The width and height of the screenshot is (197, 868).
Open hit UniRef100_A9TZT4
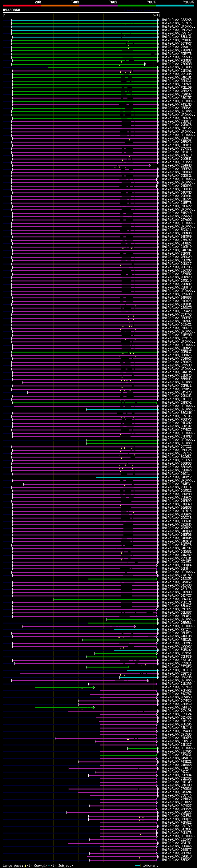click(x=176, y=629)
